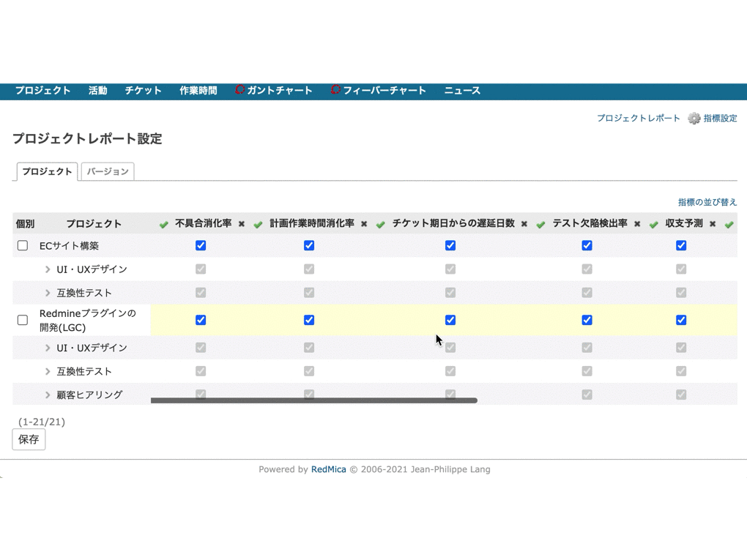Click the red icon beside フィーバーチャート
The image size is (747, 560).
pos(335,89)
